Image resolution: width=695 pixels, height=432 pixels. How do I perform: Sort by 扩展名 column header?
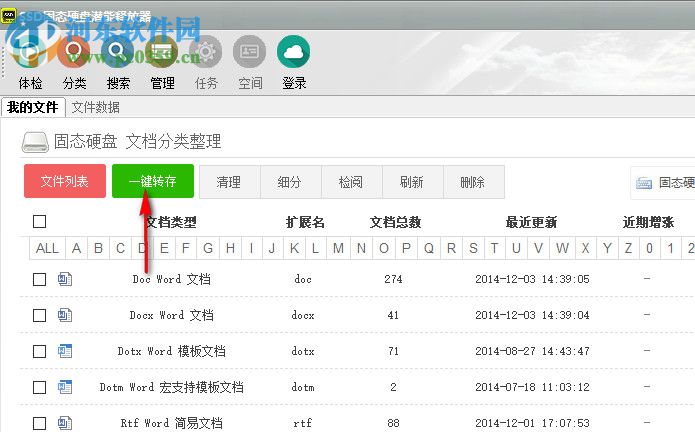(305, 222)
